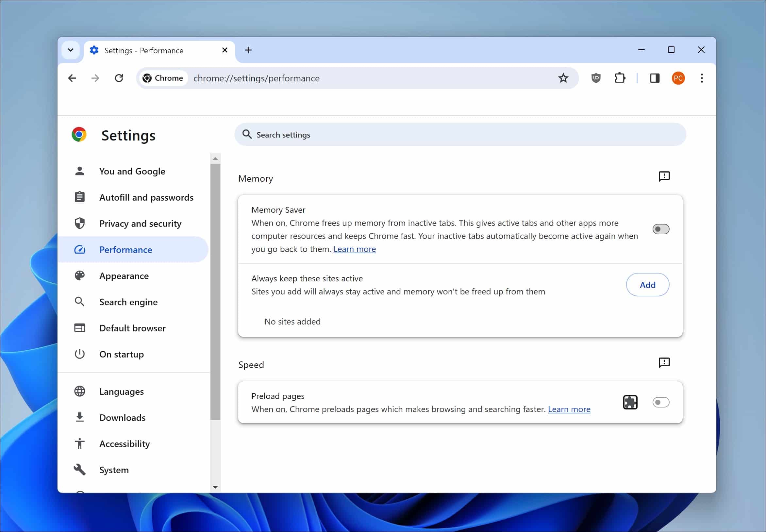Select the Performance sidebar item

(x=133, y=250)
